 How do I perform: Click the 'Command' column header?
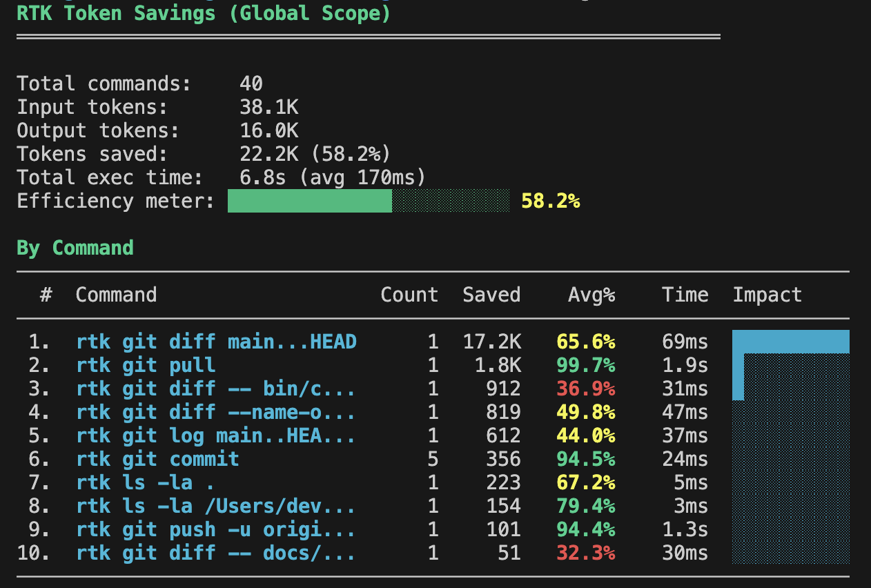click(x=116, y=295)
